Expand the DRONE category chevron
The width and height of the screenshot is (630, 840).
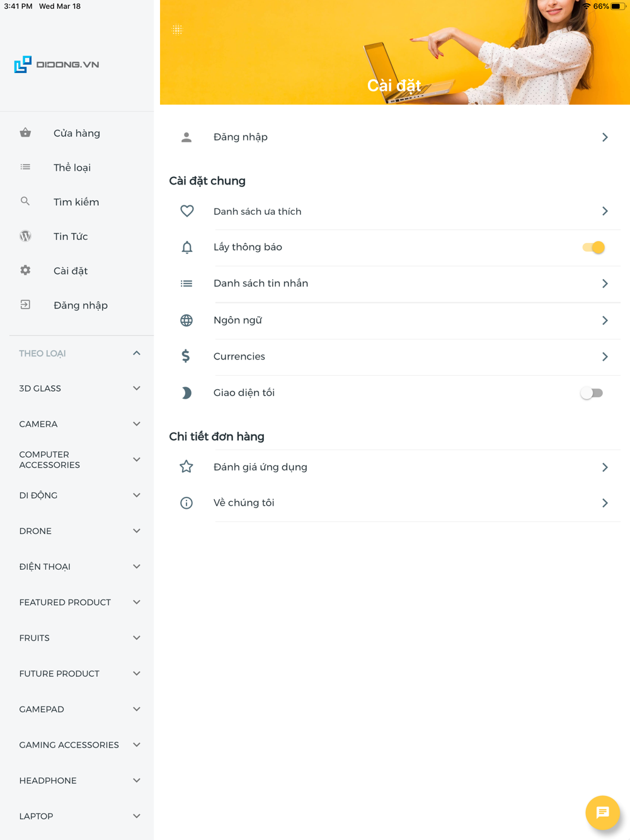click(x=137, y=531)
